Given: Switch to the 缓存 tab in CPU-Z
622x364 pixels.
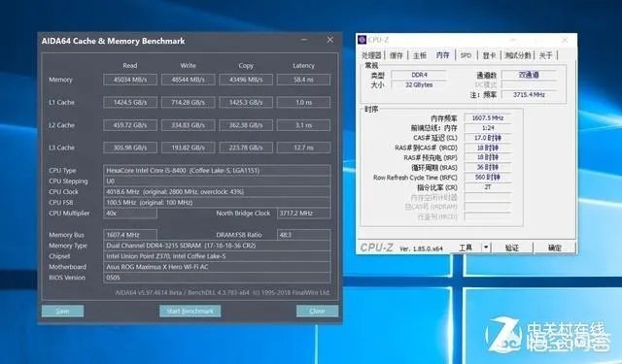Looking at the screenshot, I should [x=396, y=55].
